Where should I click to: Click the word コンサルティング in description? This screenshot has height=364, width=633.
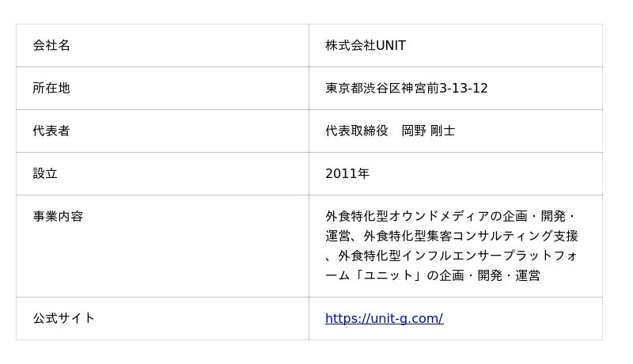point(502,237)
